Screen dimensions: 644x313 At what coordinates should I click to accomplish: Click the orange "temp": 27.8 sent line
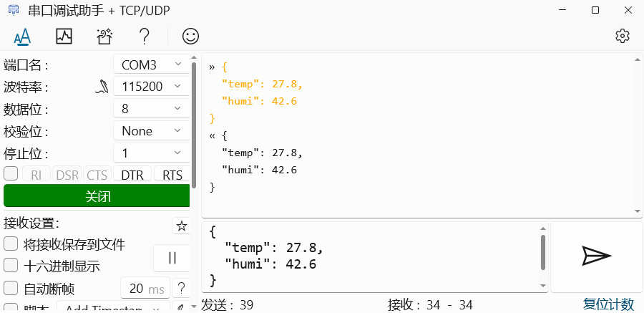coord(262,85)
